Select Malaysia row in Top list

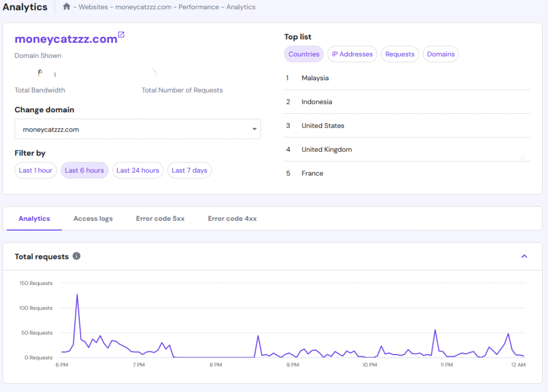pyautogui.click(x=407, y=78)
